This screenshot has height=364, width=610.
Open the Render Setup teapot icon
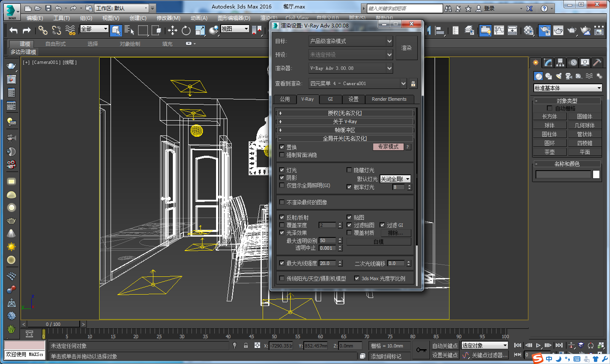tap(545, 30)
